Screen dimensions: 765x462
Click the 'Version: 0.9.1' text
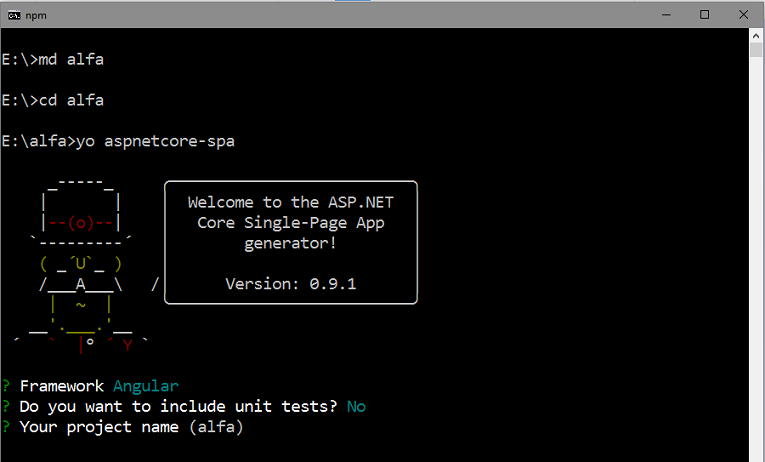tap(291, 284)
